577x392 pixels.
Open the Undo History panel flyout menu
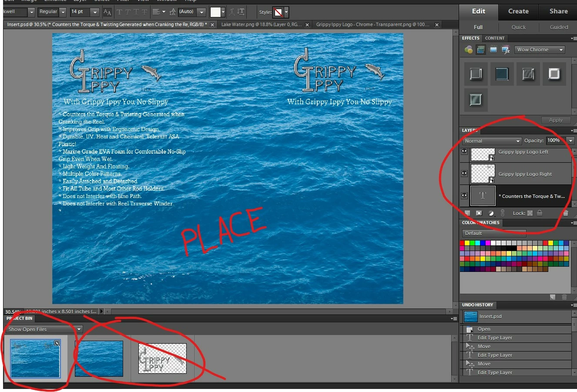coord(574,305)
